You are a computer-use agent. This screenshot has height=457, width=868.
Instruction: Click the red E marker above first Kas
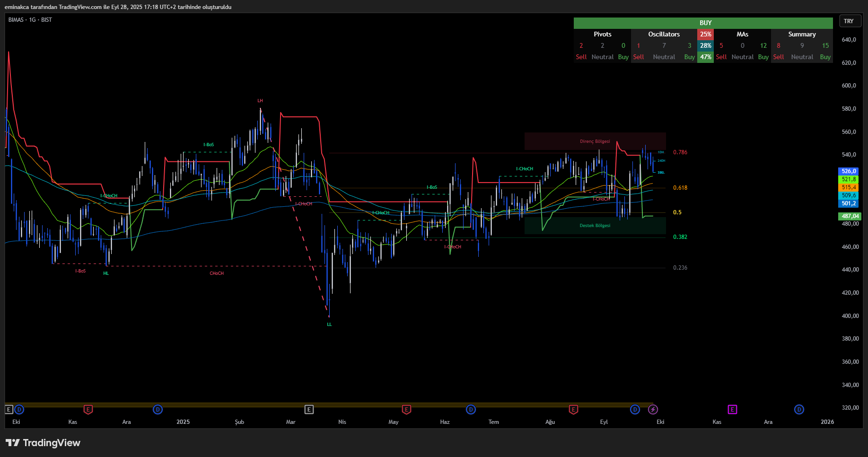[x=88, y=409]
